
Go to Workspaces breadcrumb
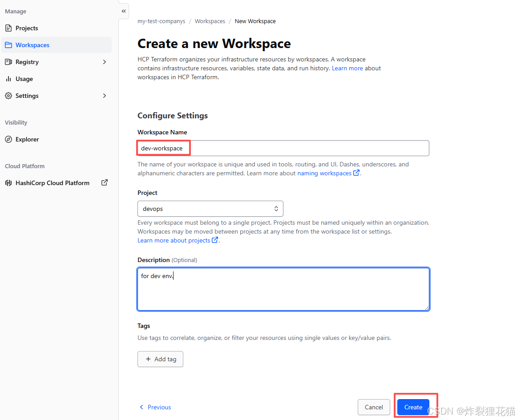click(x=210, y=21)
